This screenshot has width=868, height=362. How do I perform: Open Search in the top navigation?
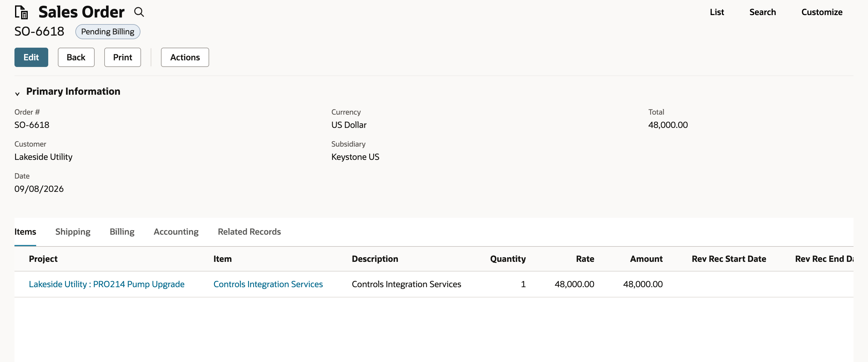tap(763, 12)
